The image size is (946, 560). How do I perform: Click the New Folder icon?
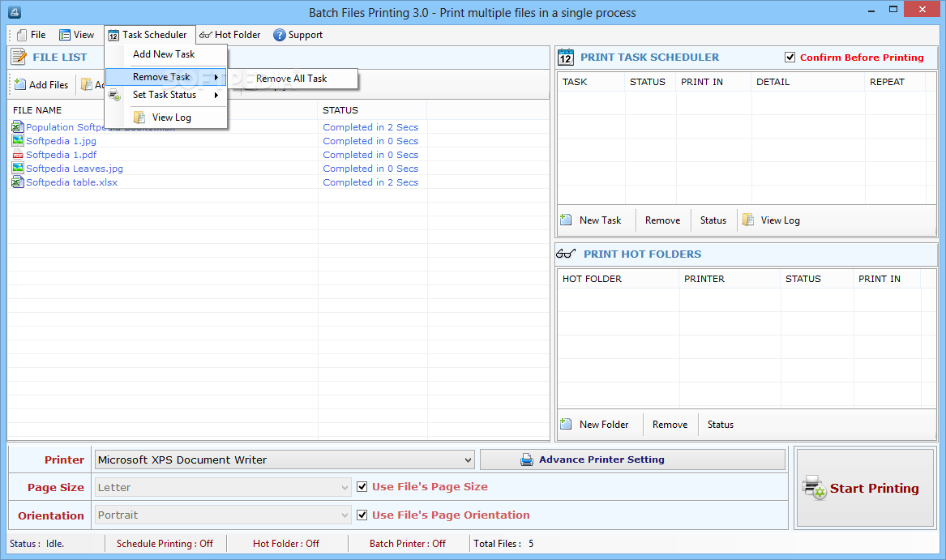[x=566, y=424]
